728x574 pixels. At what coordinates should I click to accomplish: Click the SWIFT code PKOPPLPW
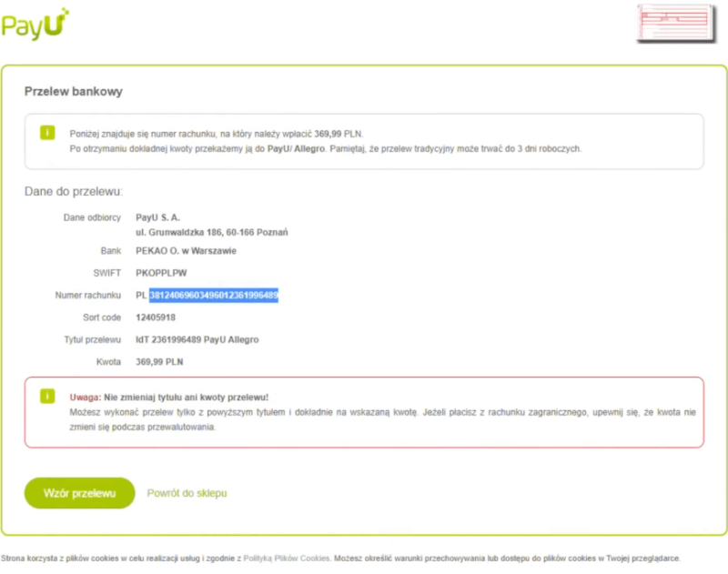161,272
